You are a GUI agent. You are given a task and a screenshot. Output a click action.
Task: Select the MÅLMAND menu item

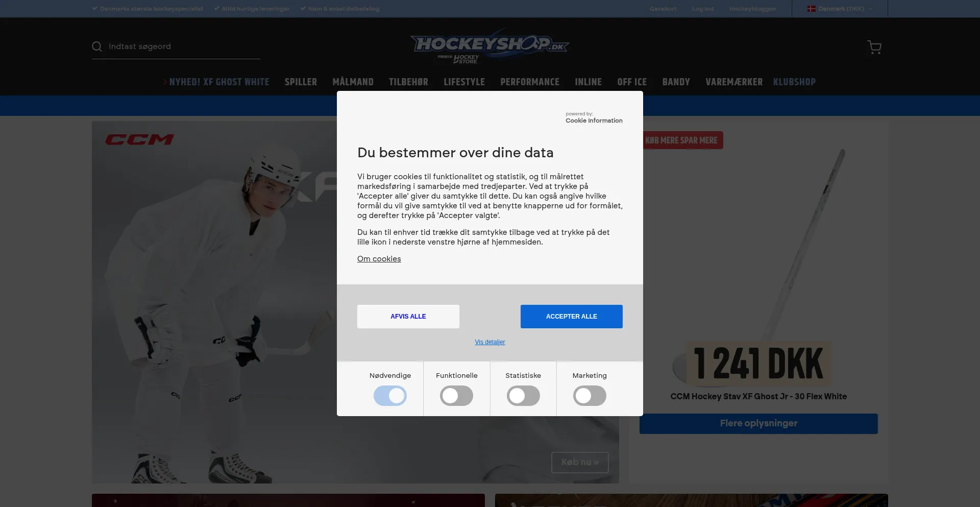pyautogui.click(x=353, y=82)
